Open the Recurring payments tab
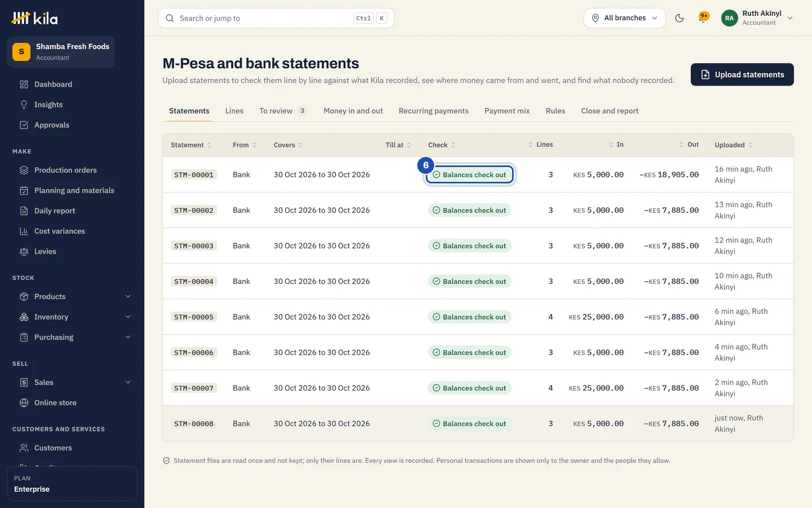Screen dimensions: 812x508 434,111
